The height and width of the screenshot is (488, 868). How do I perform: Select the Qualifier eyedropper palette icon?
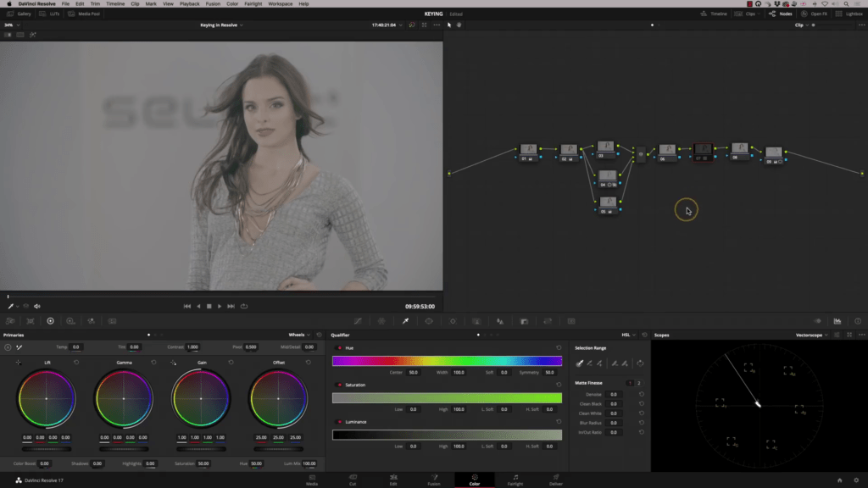(405, 321)
